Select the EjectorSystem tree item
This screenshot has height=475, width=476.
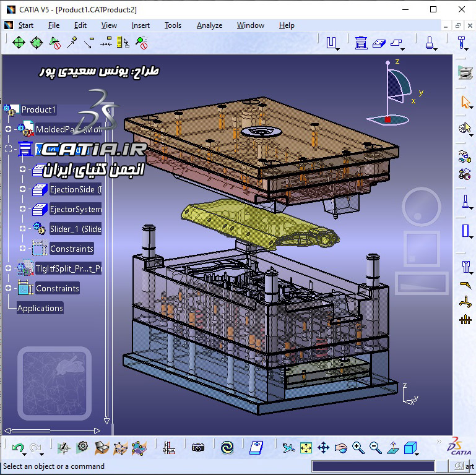coord(76,209)
